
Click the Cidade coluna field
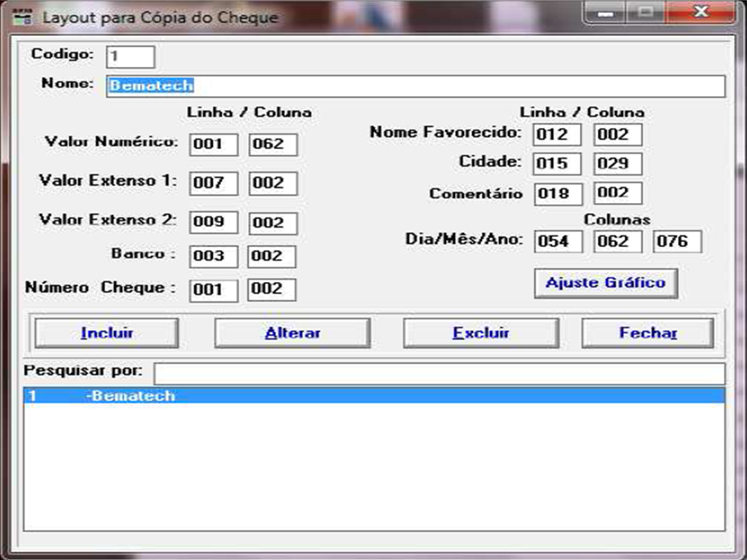point(618,164)
